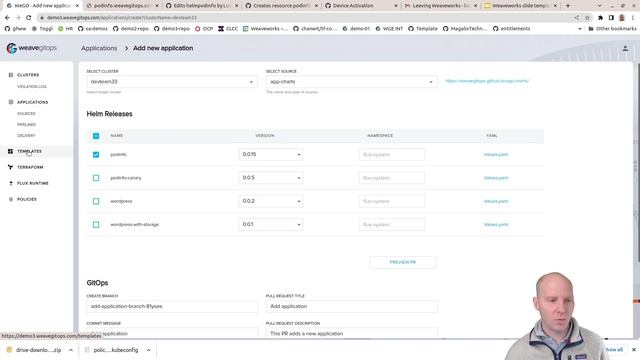Expand drive-download zip download options

click(x=71, y=350)
